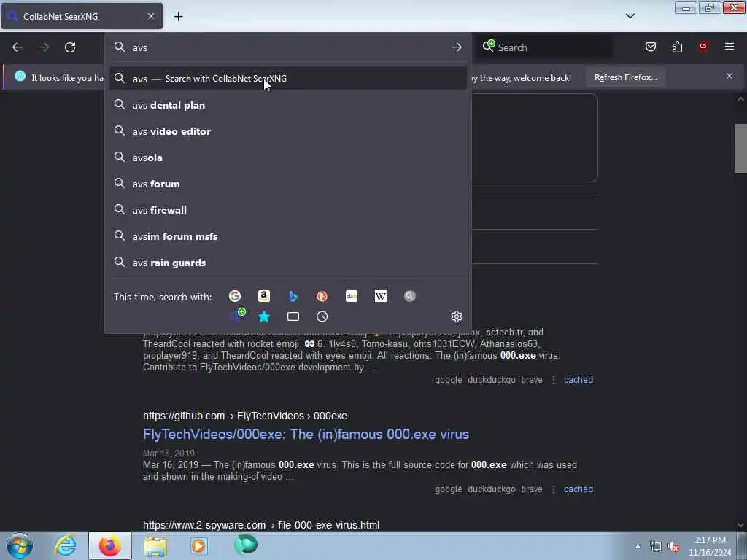This screenshot has height=560, width=747.
Task: Reload the current page
Action: pyautogui.click(x=70, y=47)
